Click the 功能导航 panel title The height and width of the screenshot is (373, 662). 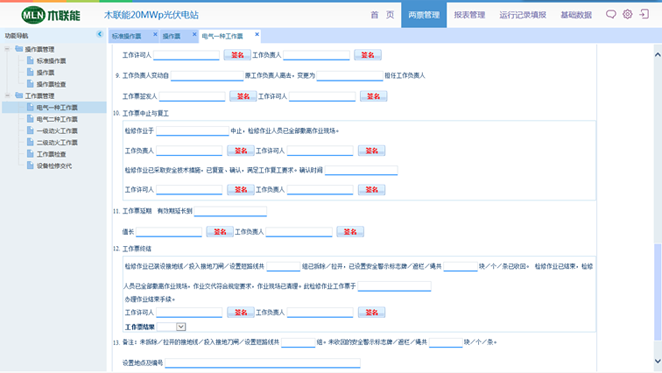coord(16,36)
